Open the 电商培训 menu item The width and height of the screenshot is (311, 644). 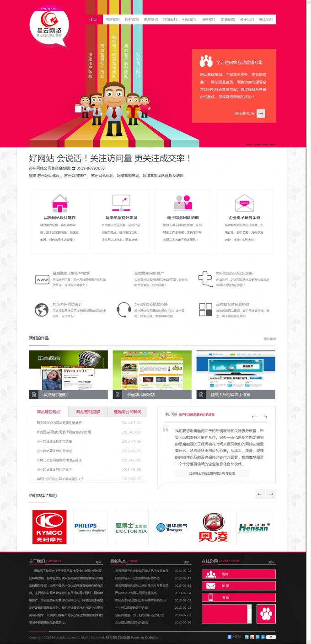[151, 20]
